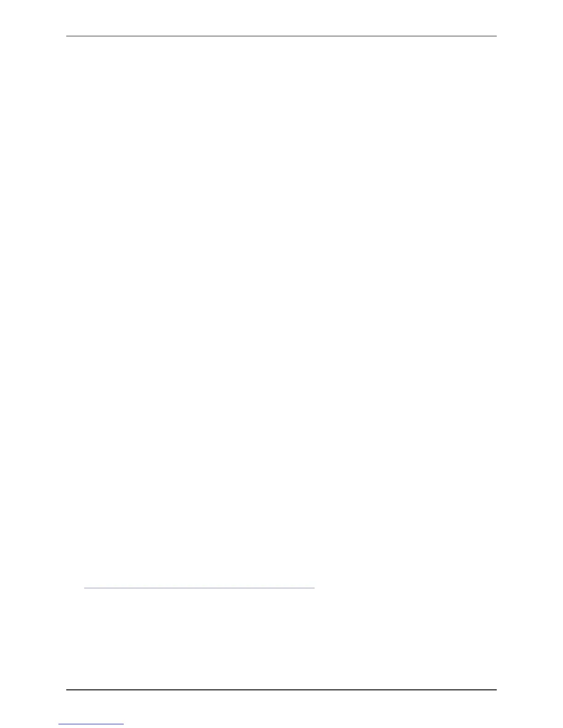Click the bottom footer horizontal rule
563x728 pixels.
click(281, 689)
